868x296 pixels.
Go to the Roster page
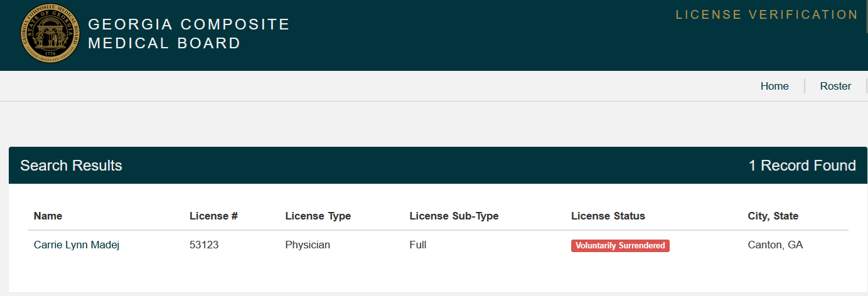[x=835, y=87]
